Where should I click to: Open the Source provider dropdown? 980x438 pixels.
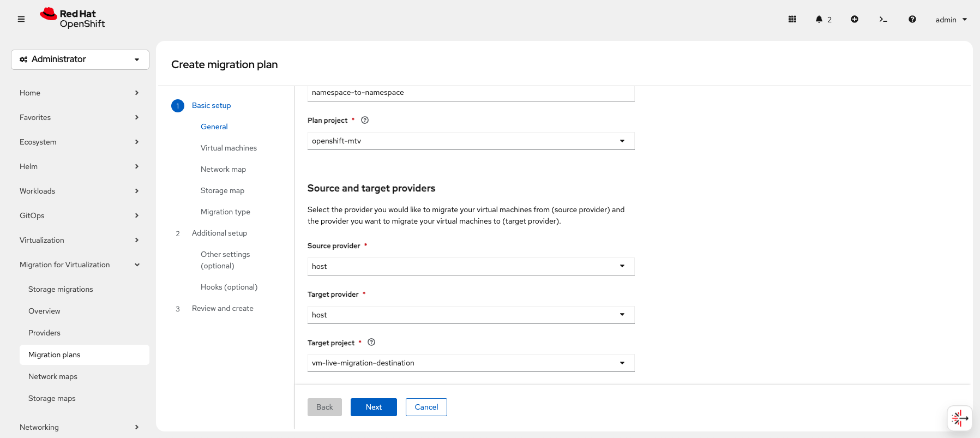(x=471, y=266)
